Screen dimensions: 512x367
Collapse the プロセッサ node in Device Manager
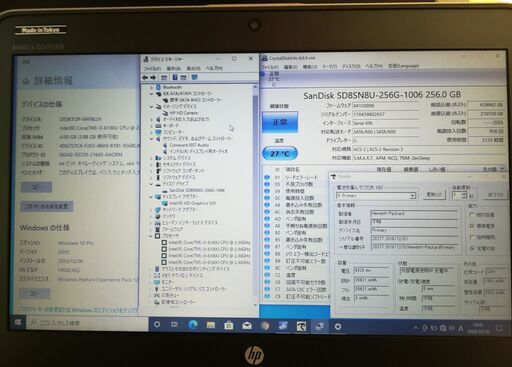151,236
